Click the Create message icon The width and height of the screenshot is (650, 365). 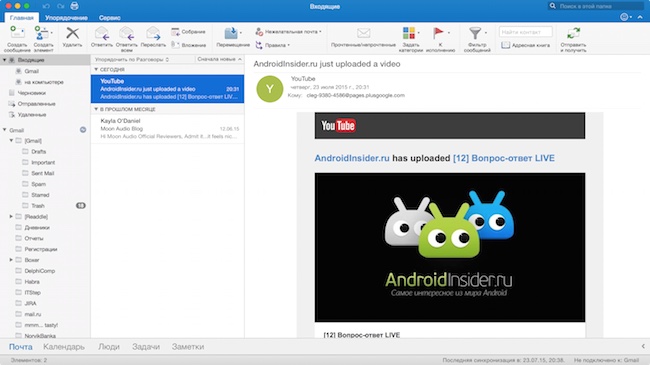(17, 33)
